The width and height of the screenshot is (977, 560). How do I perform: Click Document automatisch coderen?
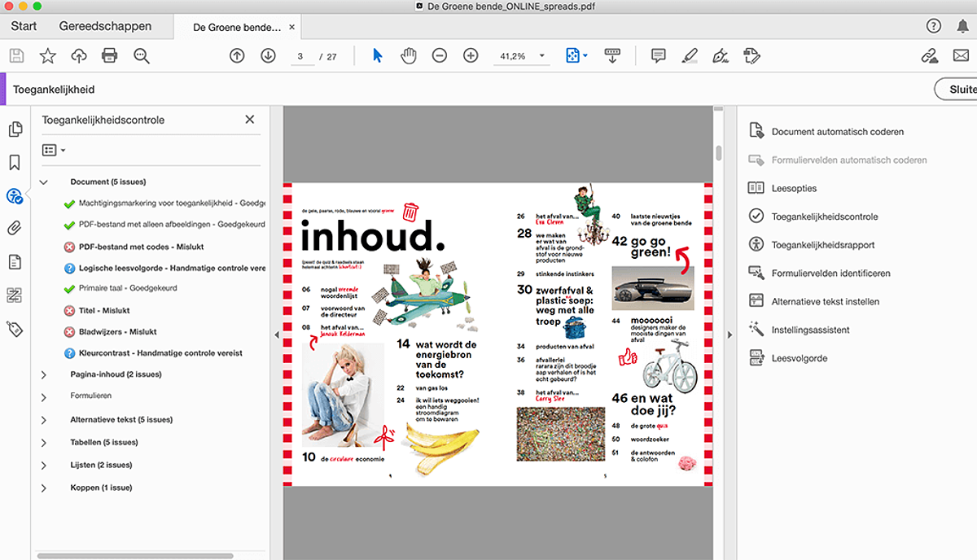837,132
